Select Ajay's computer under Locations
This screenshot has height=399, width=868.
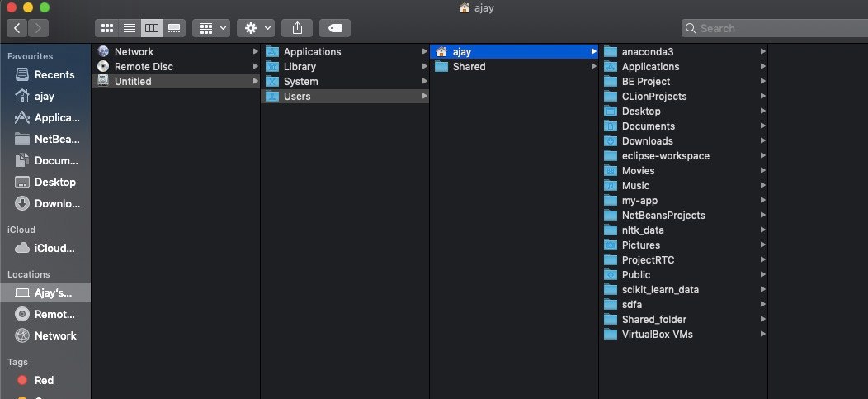click(45, 292)
